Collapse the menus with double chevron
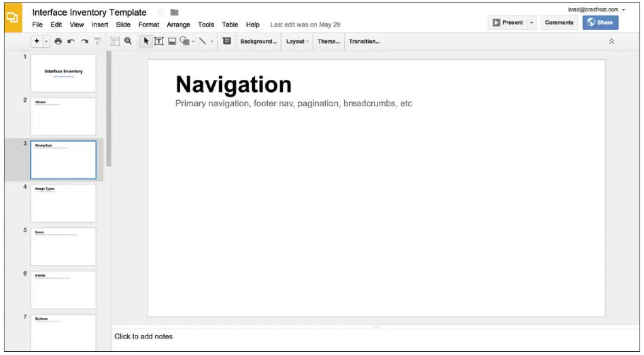 611,42
